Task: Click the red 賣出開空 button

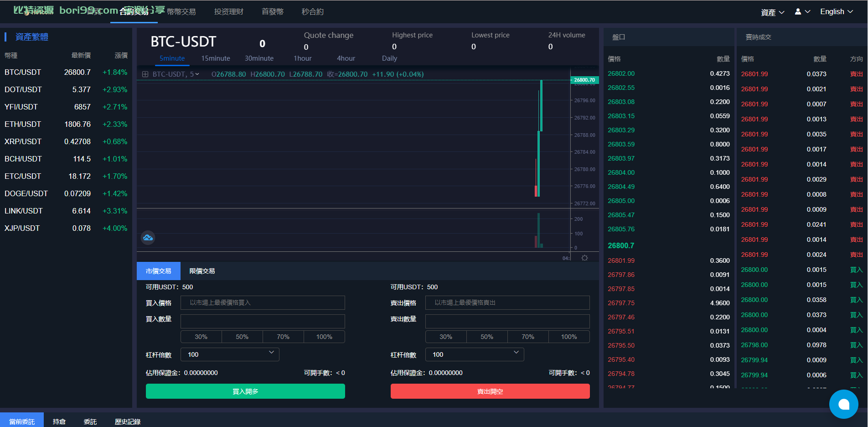Action: tap(490, 391)
